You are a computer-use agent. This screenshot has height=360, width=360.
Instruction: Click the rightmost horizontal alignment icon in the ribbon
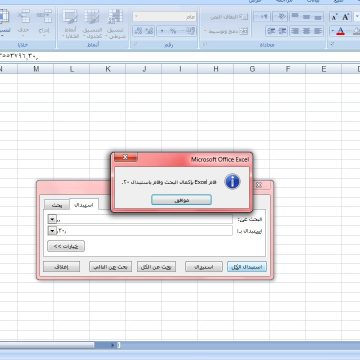318,31
